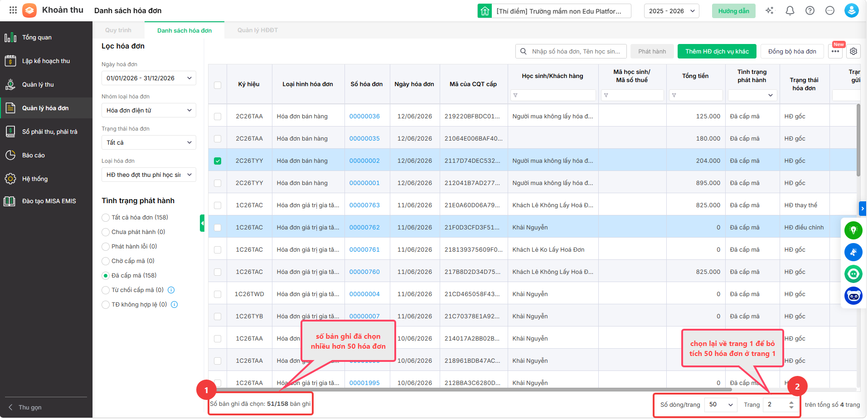The width and height of the screenshot is (868, 419).
Task: Click info icon beside TĐ không hợp lệ
Action: 175,305
